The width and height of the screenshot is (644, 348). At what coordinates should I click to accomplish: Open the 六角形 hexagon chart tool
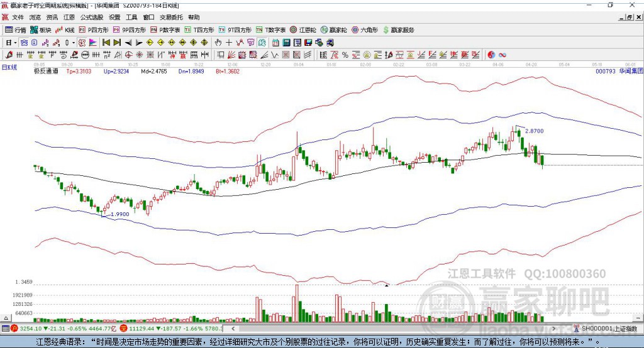tap(365, 30)
